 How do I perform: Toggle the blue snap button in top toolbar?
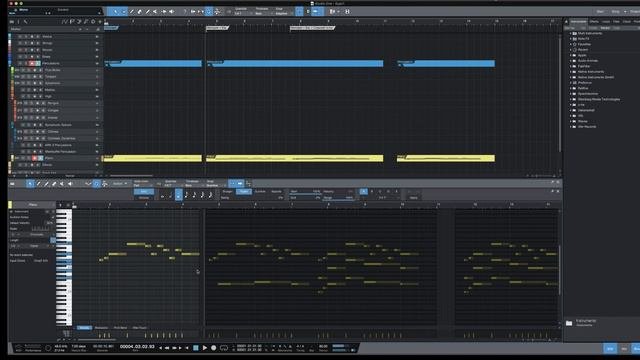pyautogui.click(x=299, y=11)
